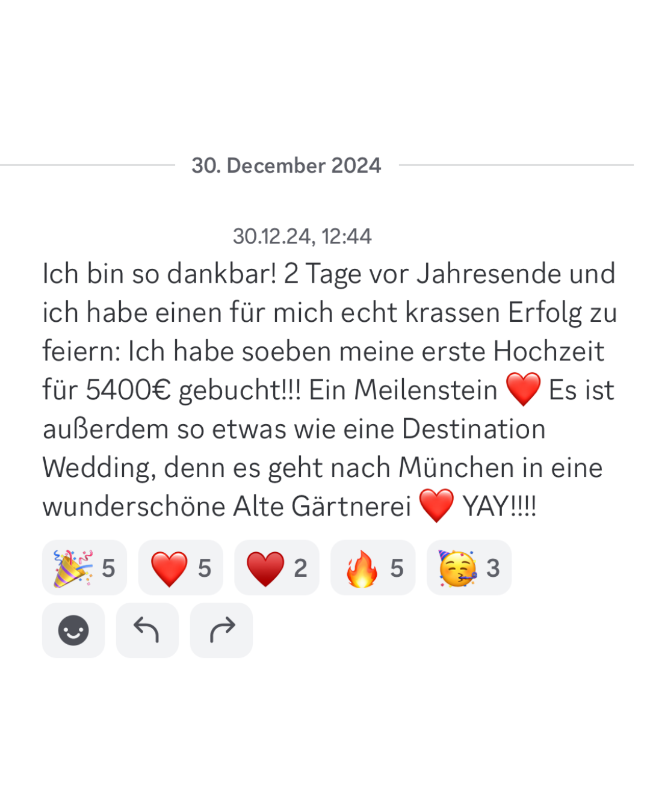Click the word "Jahresende" in the first line
The width and height of the screenshot is (650, 812).
pos(489,274)
